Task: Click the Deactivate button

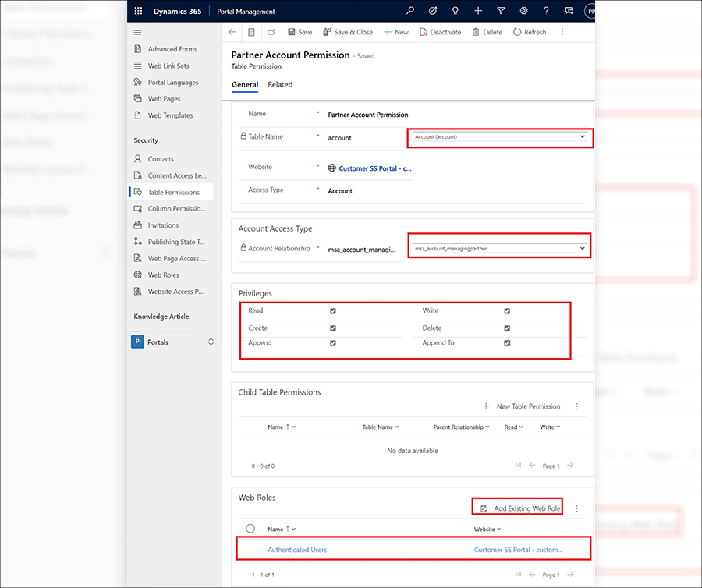Action: tap(440, 32)
